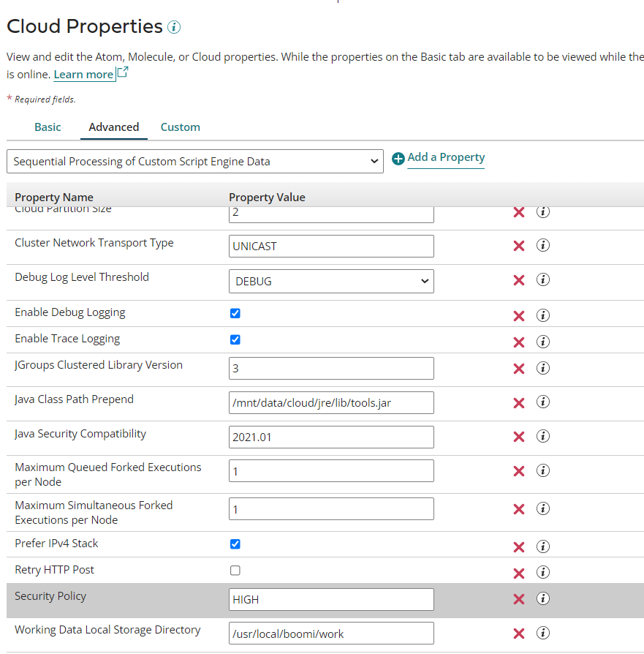Viewport: 644px width, 654px height.
Task: Expand the Sequential Processing property selector dropdown
Action: [194, 162]
